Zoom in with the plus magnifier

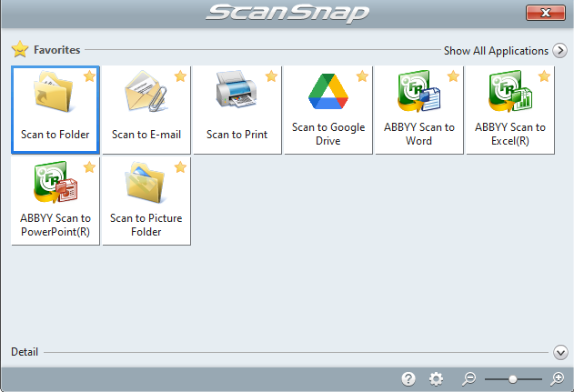click(557, 379)
